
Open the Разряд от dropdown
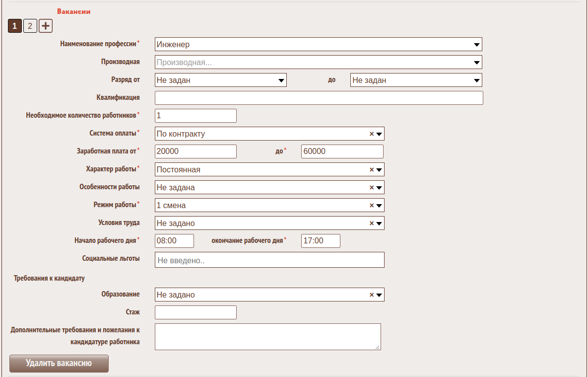pyautogui.click(x=281, y=80)
